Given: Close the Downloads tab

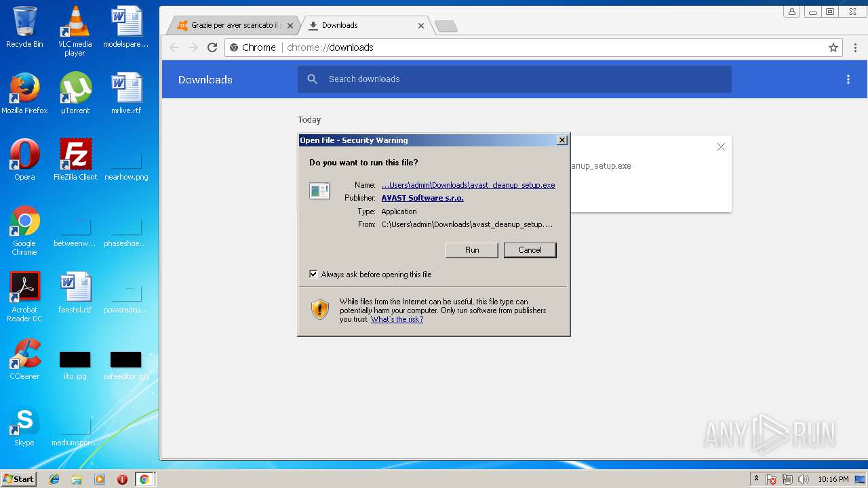Looking at the screenshot, I should [420, 26].
